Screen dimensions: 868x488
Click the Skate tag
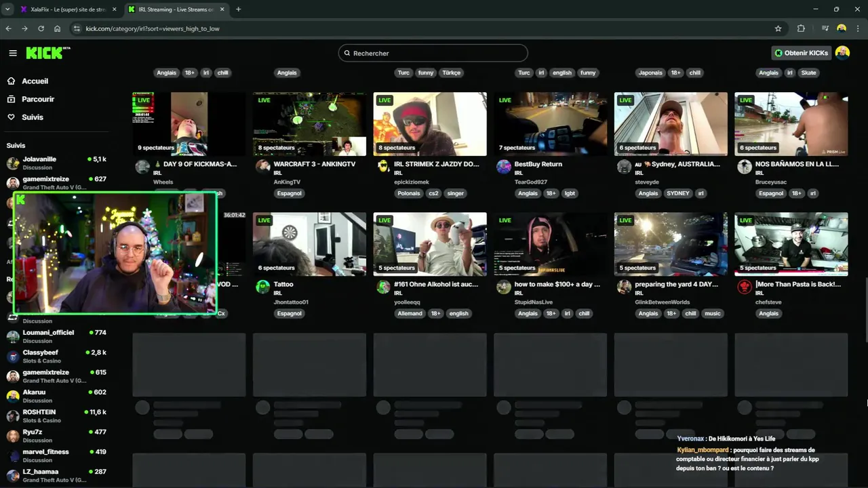click(x=808, y=73)
